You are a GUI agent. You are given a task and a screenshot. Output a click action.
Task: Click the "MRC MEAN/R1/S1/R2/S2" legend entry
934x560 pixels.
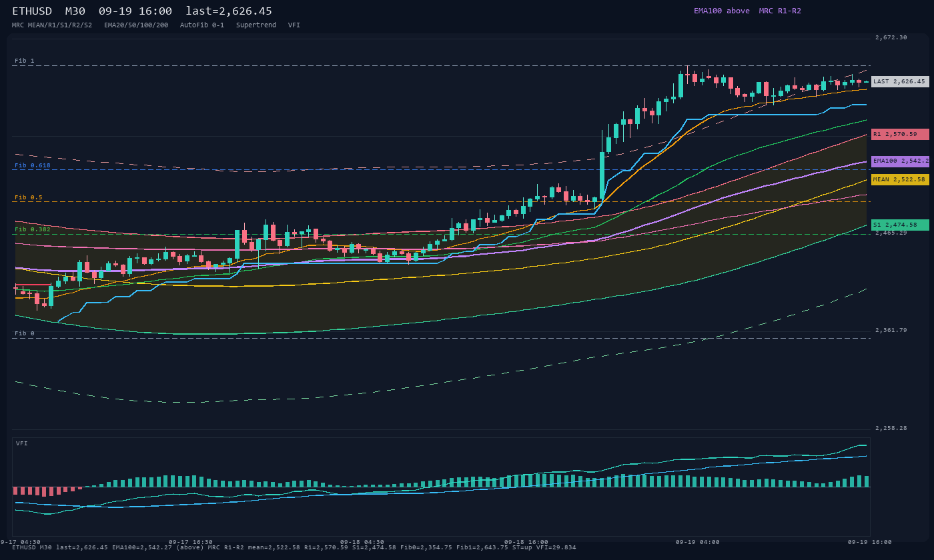pos(52,25)
